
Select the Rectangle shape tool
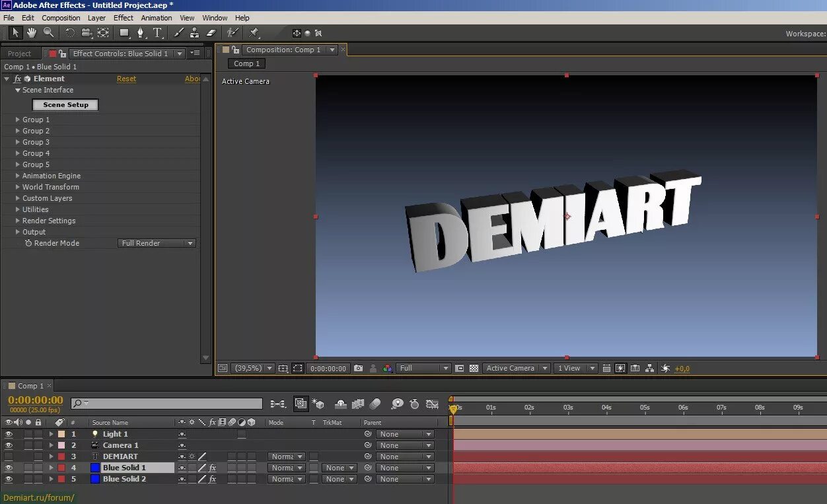point(124,32)
